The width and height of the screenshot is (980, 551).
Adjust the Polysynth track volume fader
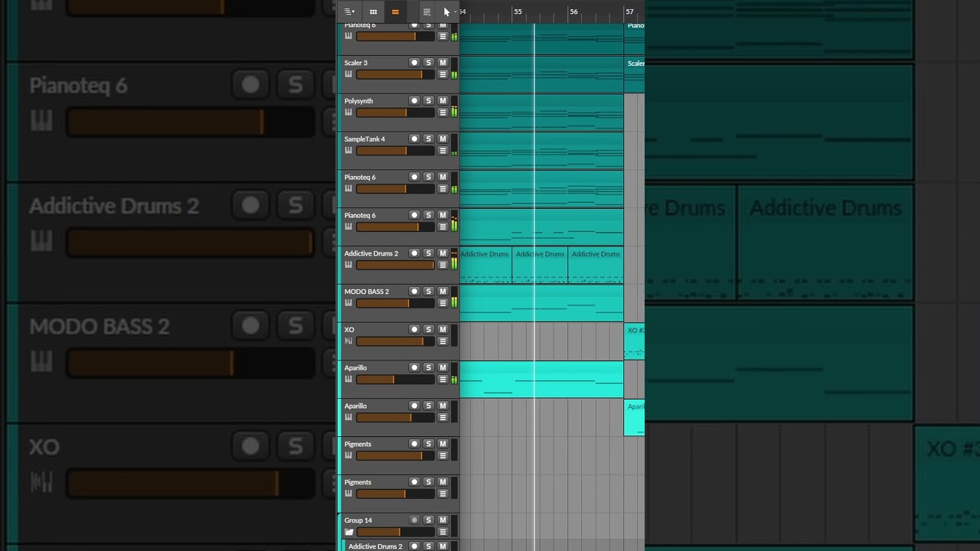click(x=395, y=112)
